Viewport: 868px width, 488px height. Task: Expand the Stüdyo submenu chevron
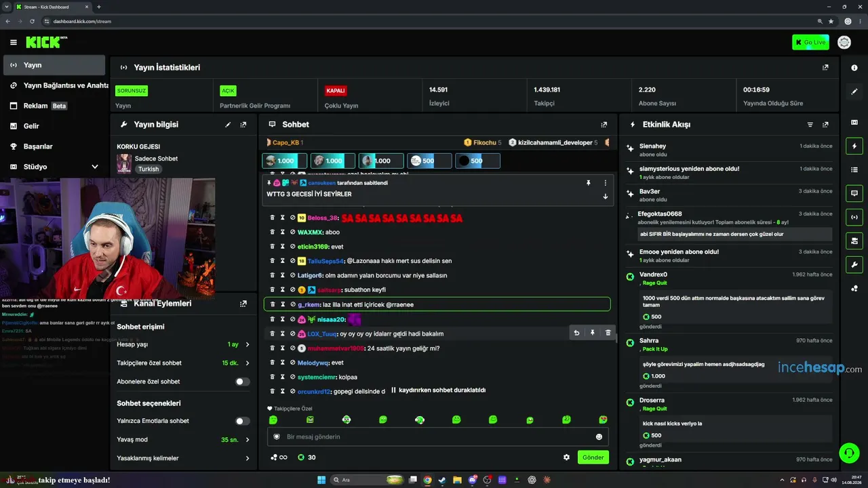click(94, 167)
